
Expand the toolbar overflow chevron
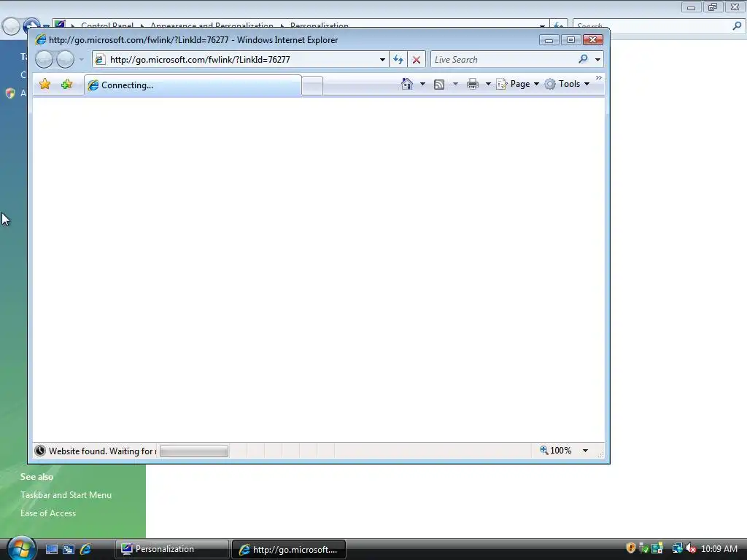(x=599, y=77)
